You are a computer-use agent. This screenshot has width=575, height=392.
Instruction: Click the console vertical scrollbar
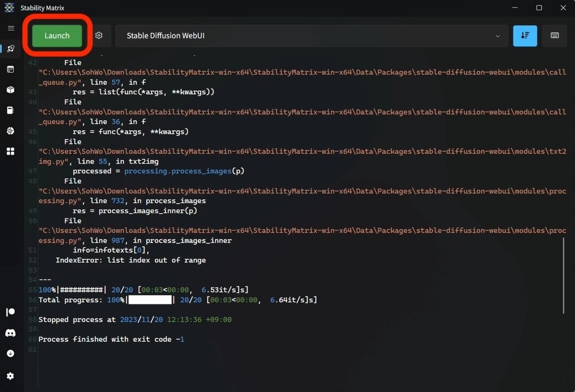click(564, 276)
